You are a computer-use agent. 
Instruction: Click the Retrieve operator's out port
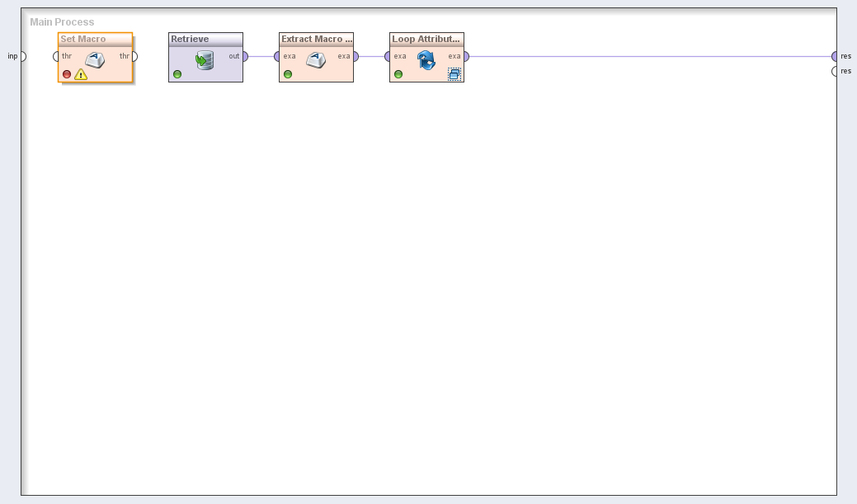pyautogui.click(x=244, y=56)
